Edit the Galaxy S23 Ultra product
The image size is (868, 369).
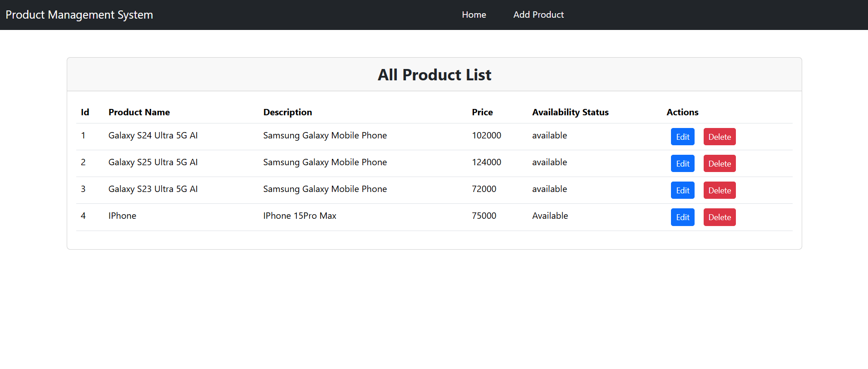[x=683, y=190]
